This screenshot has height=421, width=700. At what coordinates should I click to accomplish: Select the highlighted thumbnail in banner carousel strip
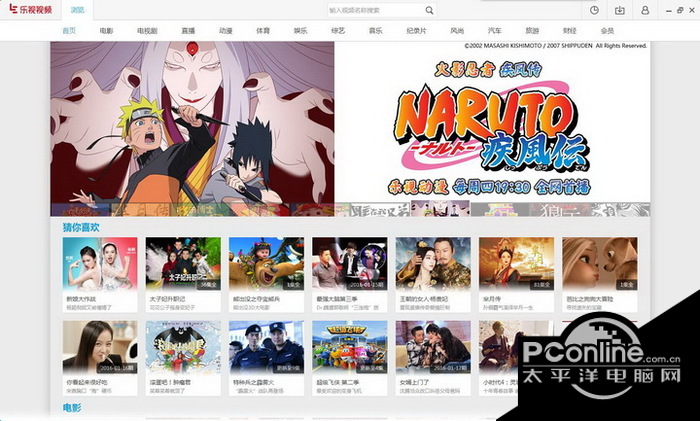(x=440, y=208)
